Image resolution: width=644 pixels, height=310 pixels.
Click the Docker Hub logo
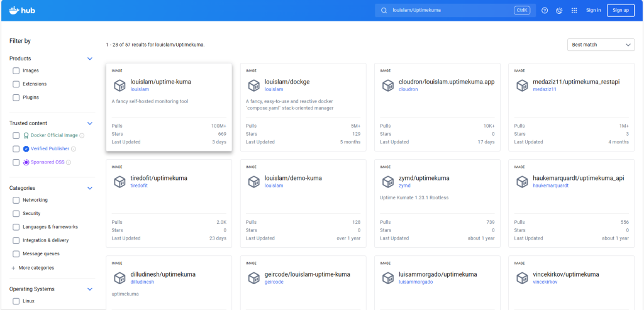(x=23, y=10)
